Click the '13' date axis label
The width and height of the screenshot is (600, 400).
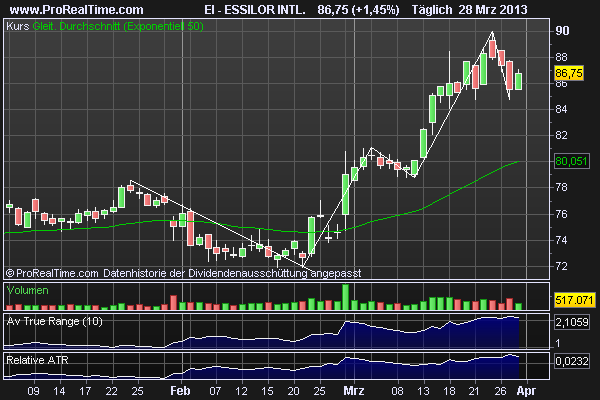tap(423, 391)
